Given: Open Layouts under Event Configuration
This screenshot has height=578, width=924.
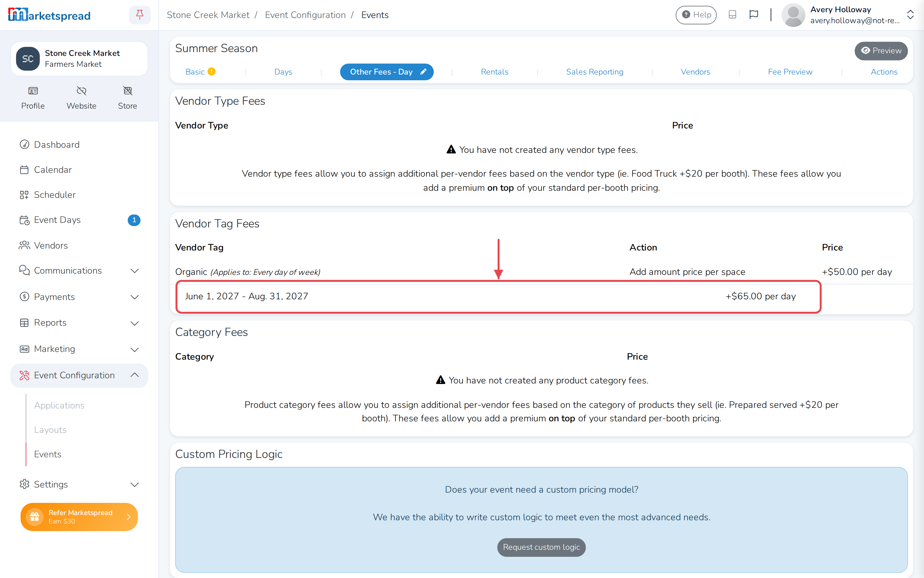Looking at the screenshot, I should (x=50, y=430).
